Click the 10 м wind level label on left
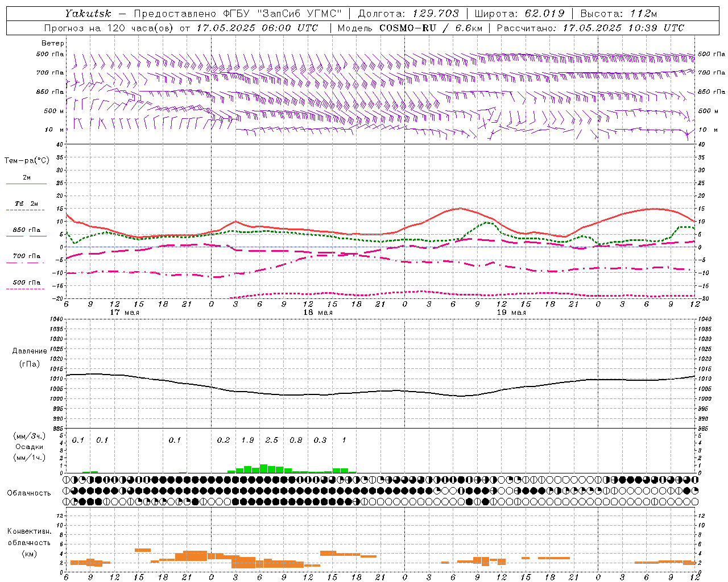The height and width of the screenshot is (582, 728). [x=54, y=130]
